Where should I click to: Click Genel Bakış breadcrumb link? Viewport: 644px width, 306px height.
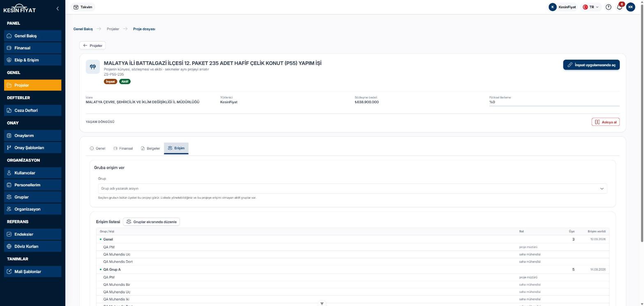pyautogui.click(x=83, y=29)
